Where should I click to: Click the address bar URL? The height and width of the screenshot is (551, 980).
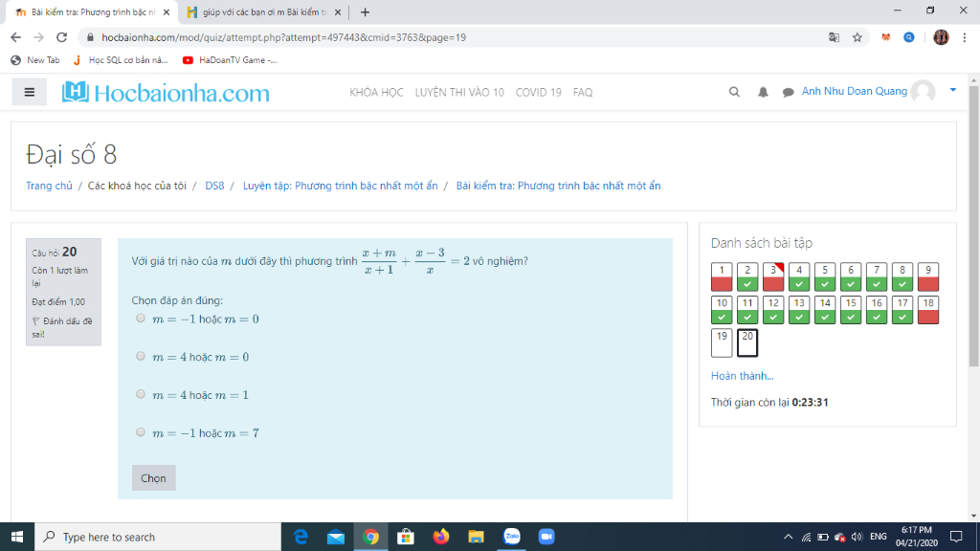coord(283,37)
